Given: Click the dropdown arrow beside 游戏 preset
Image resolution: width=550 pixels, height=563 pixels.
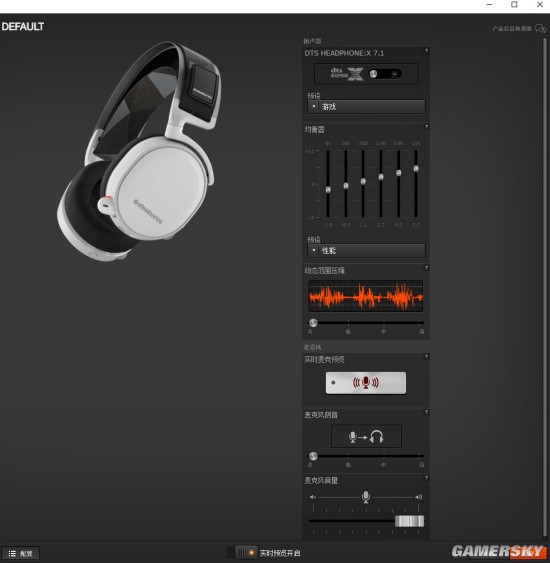Looking at the screenshot, I should pyautogui.click(x=314, y=107).
